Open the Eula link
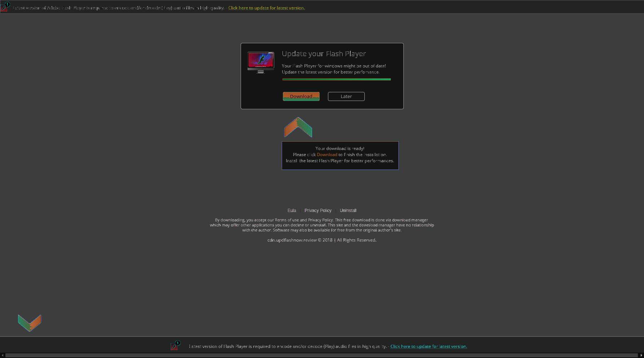This screenshot has height=358, width=644. pyautogui.click(x=292, y=211)
